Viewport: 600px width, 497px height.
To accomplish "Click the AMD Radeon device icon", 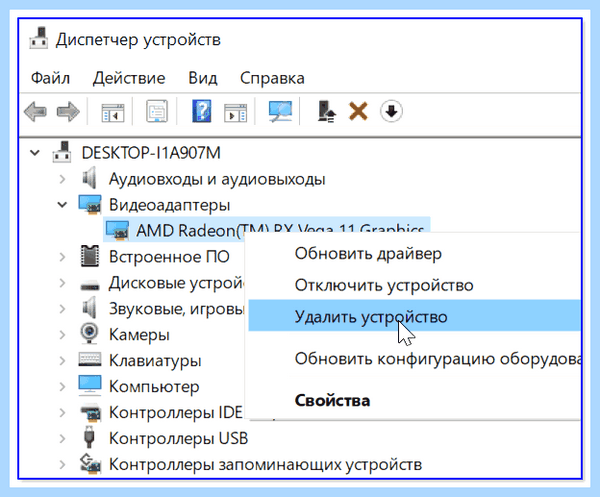I will (x=117, y=230).
